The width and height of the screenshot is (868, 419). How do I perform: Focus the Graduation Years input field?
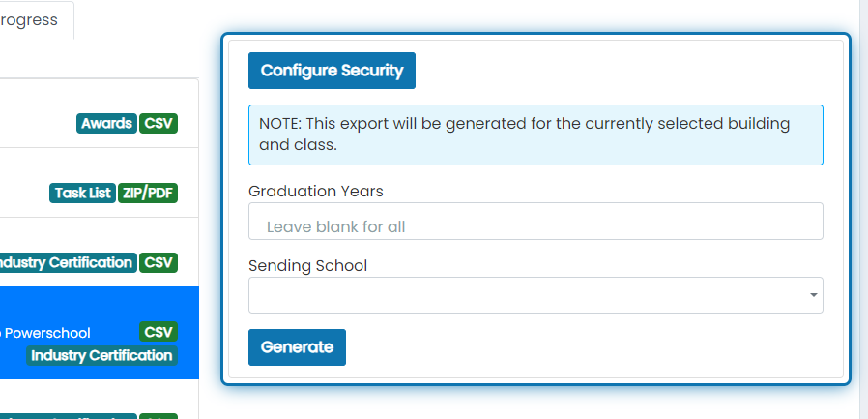[535, 222]
